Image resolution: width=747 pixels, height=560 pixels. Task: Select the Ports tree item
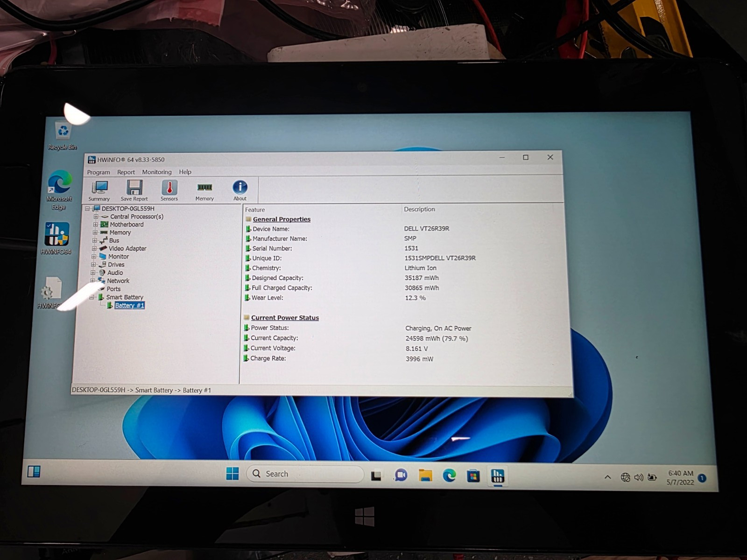tap(113, 289)
